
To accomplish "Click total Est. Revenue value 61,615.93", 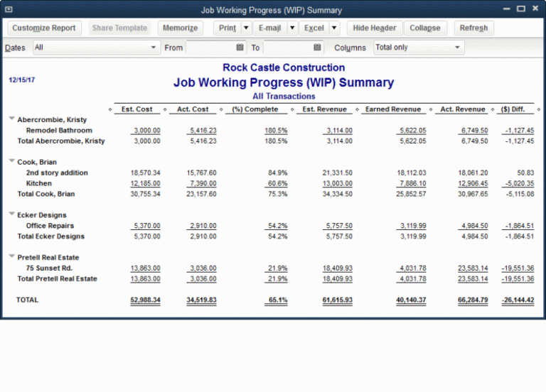I will point(338,300).
